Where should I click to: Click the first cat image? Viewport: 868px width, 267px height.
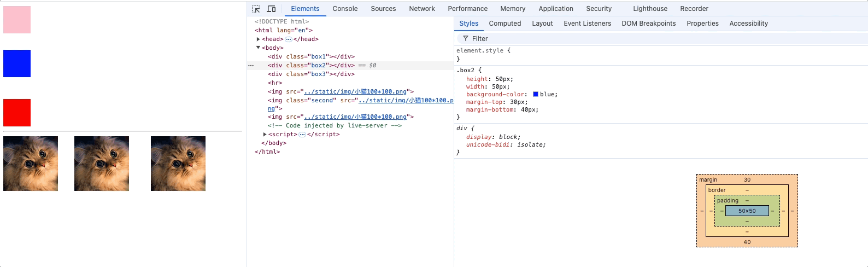click(x=31, y=164)
